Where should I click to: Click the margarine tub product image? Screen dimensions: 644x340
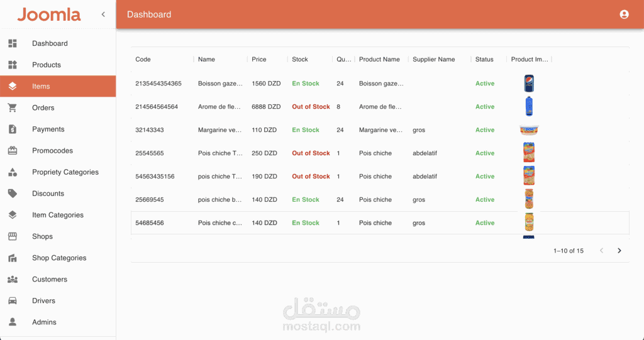(529, 129)
